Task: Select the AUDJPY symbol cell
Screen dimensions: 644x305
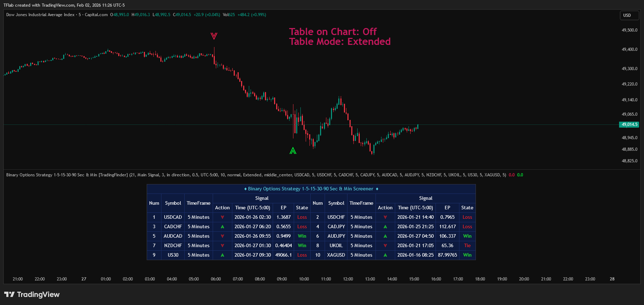Action: (336, 236)
